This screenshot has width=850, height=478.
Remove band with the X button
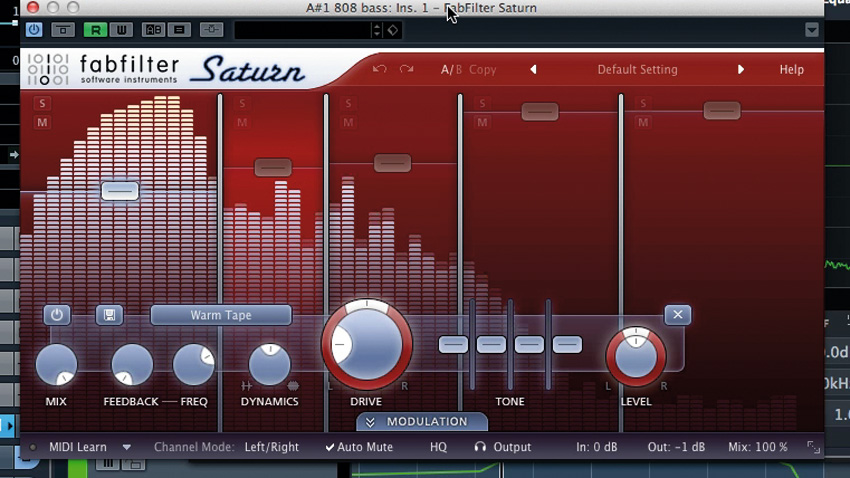[x=678, y=314]
